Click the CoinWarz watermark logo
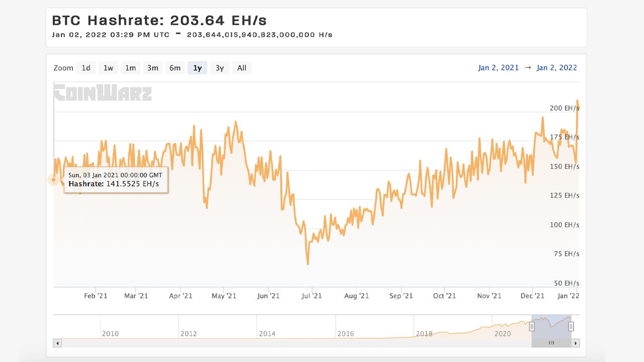Viewport: 644px width, 362px height. click(x=103, y=94)
